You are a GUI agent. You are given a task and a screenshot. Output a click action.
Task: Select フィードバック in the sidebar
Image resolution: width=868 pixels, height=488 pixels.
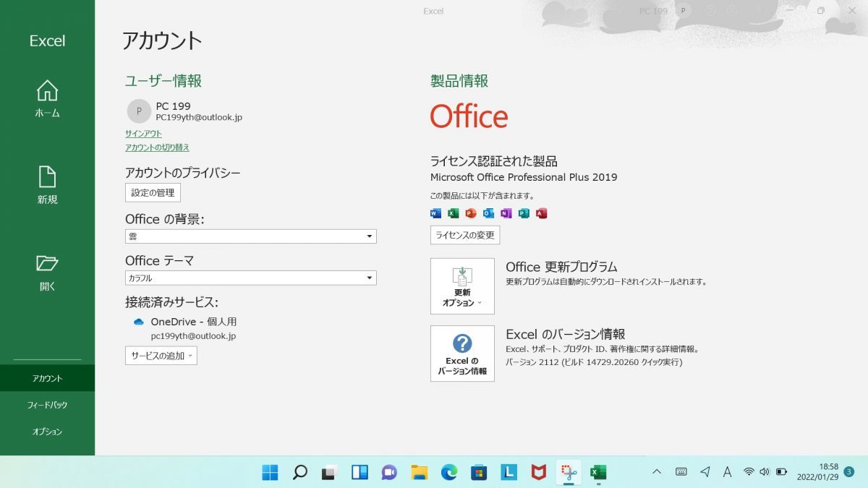pos(47,405)
